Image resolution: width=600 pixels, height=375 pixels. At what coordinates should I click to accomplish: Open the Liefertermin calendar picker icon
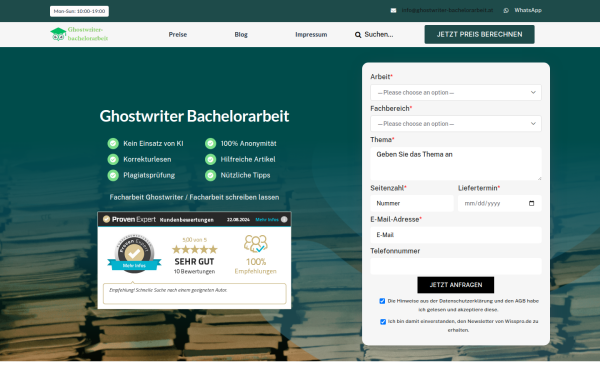[x=532, y=203]
